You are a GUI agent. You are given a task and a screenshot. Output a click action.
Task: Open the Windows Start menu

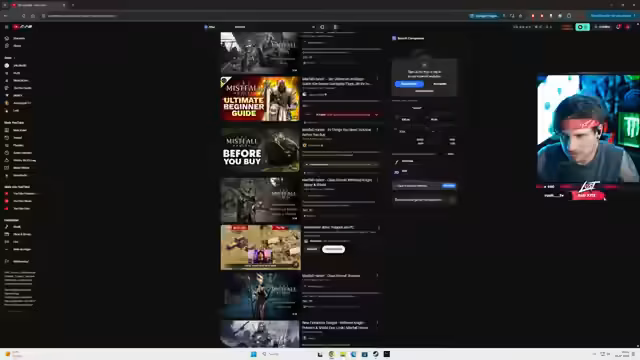pos(253,354)
